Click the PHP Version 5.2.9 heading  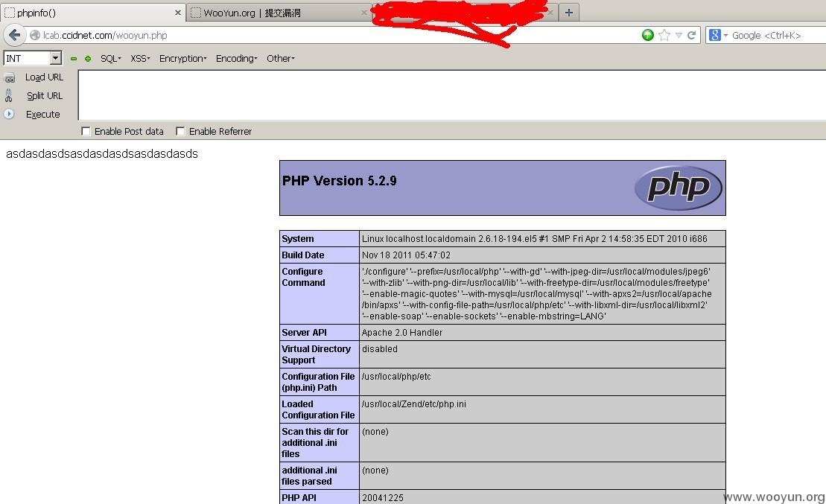pos(339,181)
